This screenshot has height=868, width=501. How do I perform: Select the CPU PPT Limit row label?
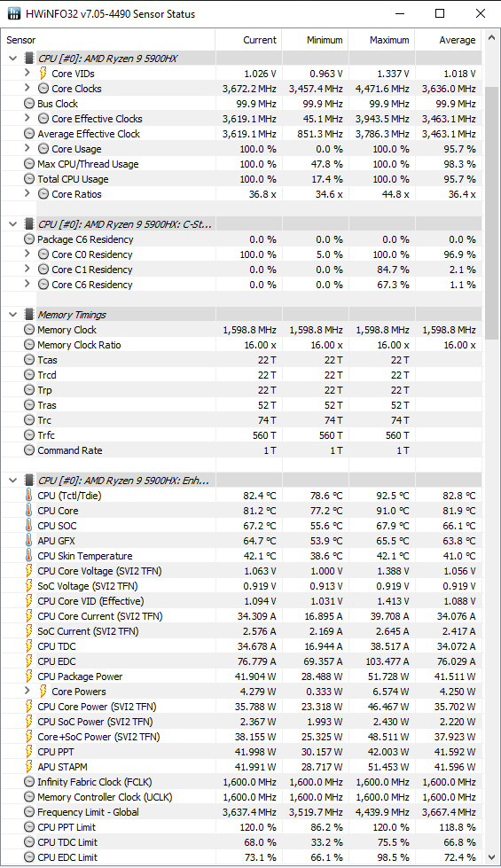67,827
